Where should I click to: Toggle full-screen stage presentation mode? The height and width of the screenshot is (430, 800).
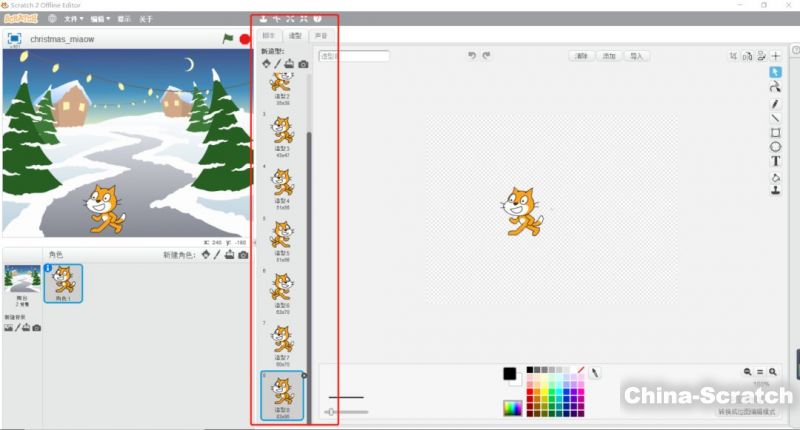(x=15, y=38)
